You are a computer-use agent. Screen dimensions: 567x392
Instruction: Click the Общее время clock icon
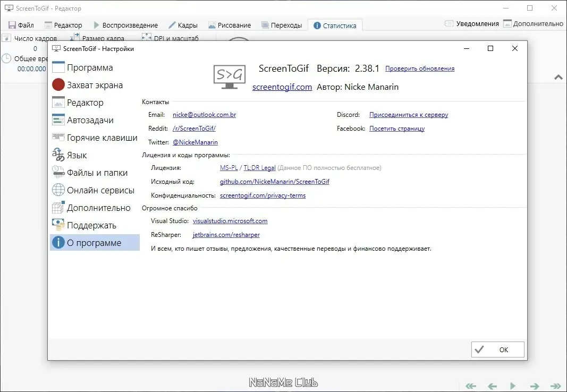pos(6,58)
